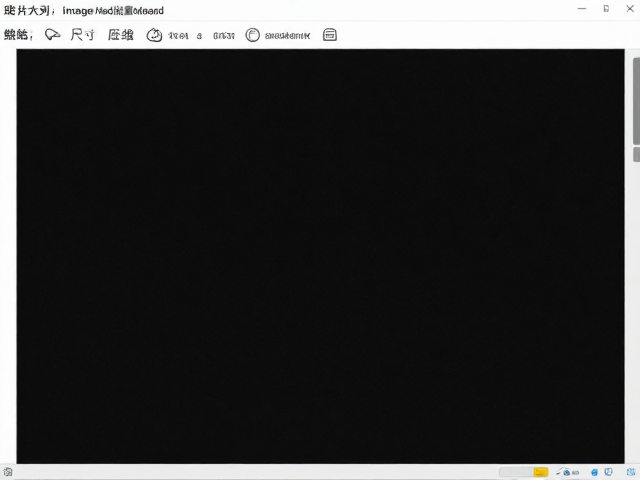Select the 压缩 compress option
This screenshot has height=480, width=640.
121,35
